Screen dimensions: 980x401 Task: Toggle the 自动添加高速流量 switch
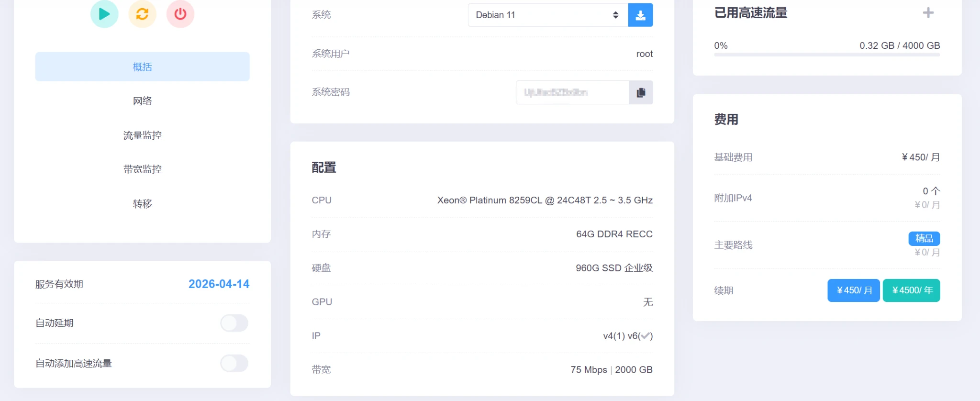[234, 363]
